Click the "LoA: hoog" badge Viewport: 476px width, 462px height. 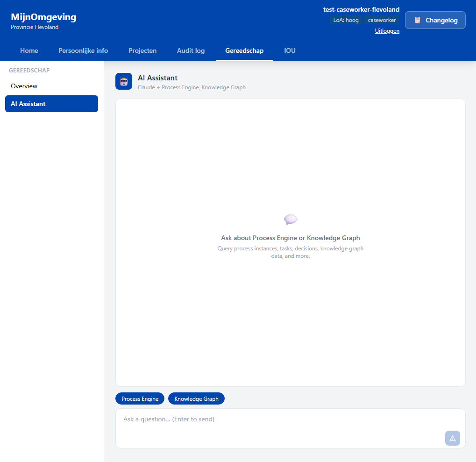(346, 20)
